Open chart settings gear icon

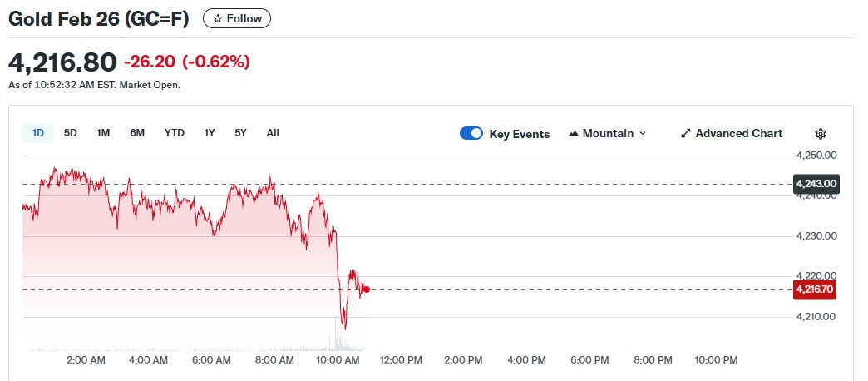pyautogui.click(x=821, y=134)
